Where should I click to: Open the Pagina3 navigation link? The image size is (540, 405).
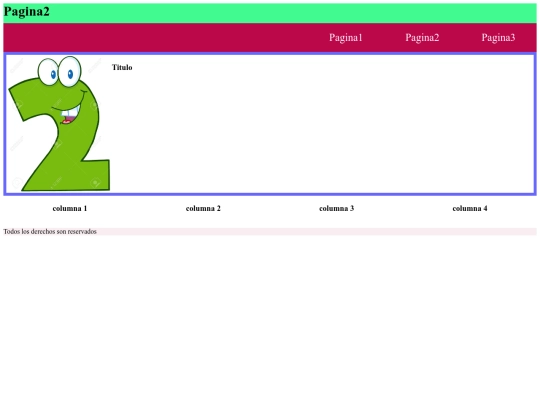tap(498, 38)
